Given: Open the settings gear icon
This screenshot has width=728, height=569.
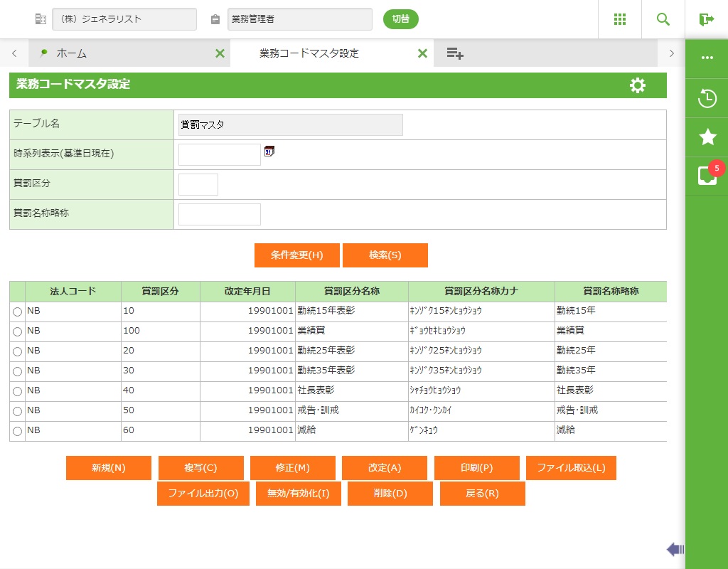Looking at the screenshot, I should [x=638, y=85].
